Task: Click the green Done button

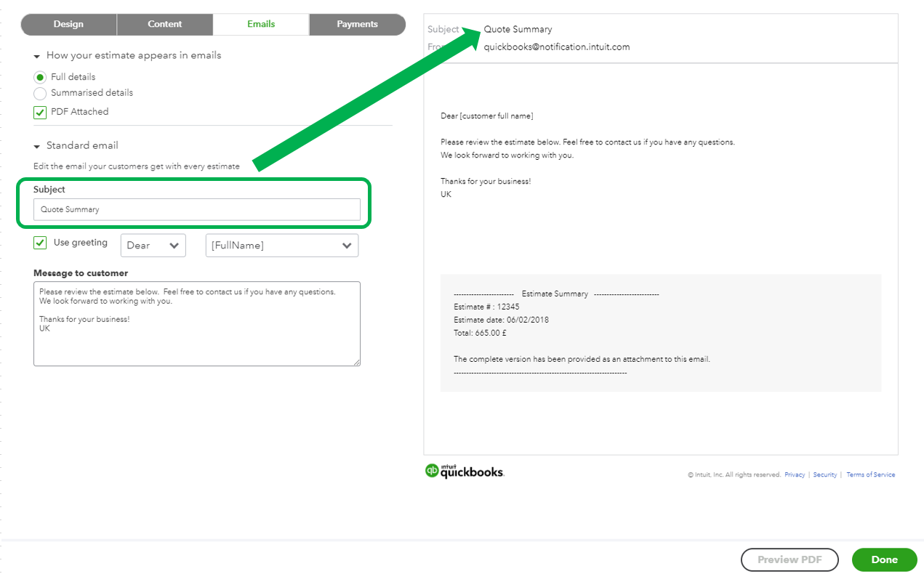Action: (885, 559)
